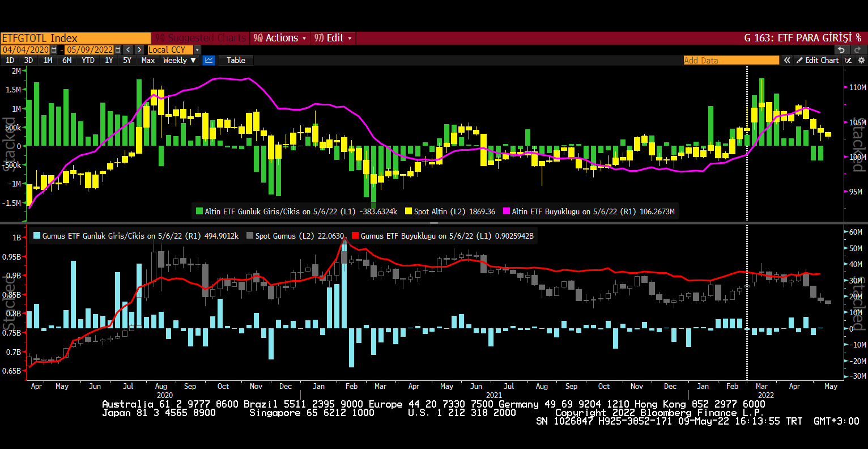The height and width of the screenshot is (449, 868).
Task: Click 60M label on right silver axis
Action: [x=856, y=232]
